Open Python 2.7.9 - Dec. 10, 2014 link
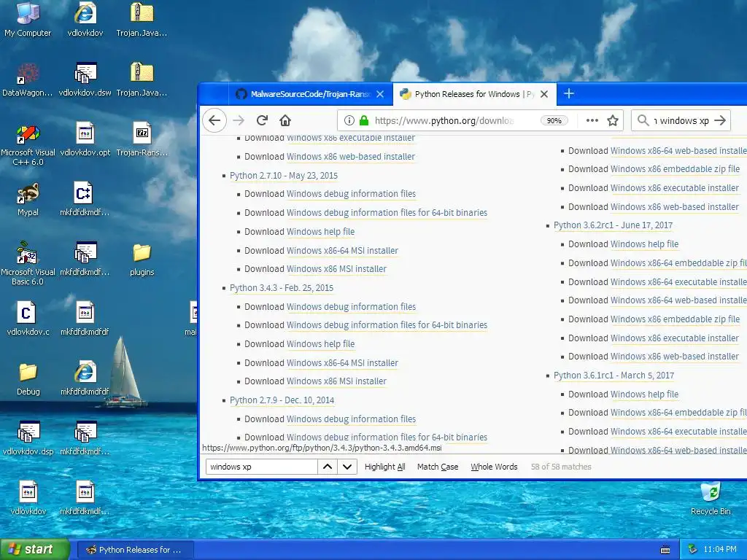The image size is (747, 560). point(282,400)
